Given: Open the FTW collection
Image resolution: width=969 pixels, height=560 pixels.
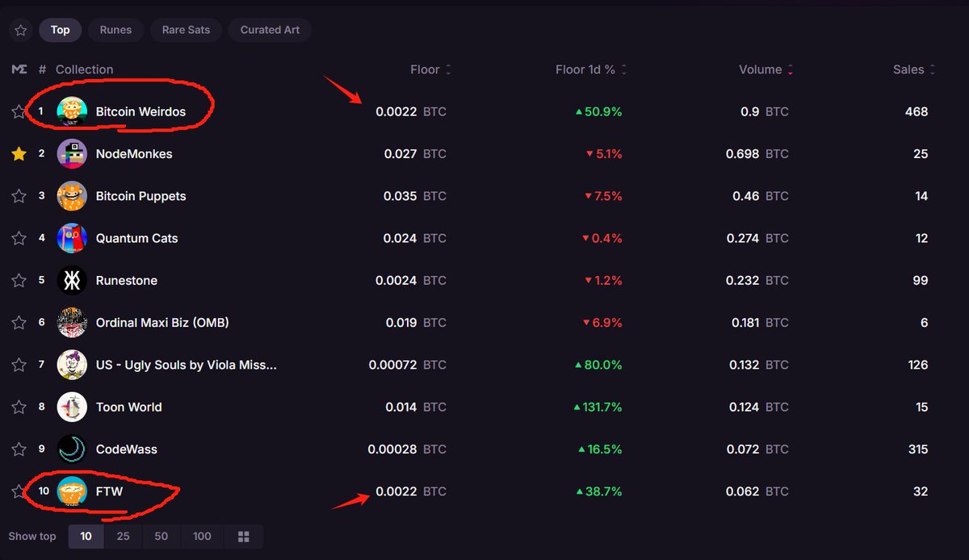Looking at the screenshot, I should tap(109, 491).
